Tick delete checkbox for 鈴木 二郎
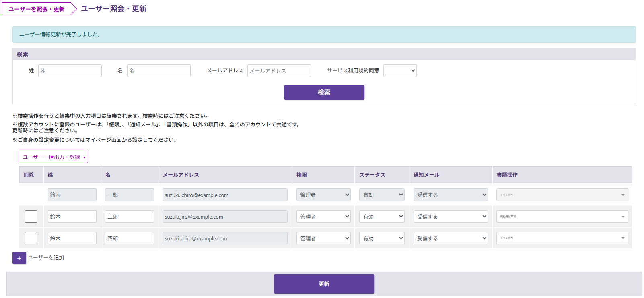 31,216
